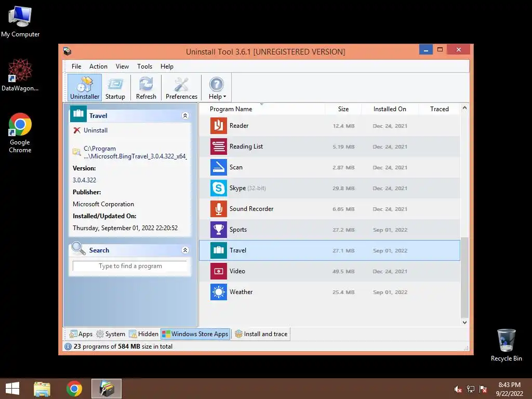
Task: Click the vertical scrollbar thumb
Action: point(465,277)
